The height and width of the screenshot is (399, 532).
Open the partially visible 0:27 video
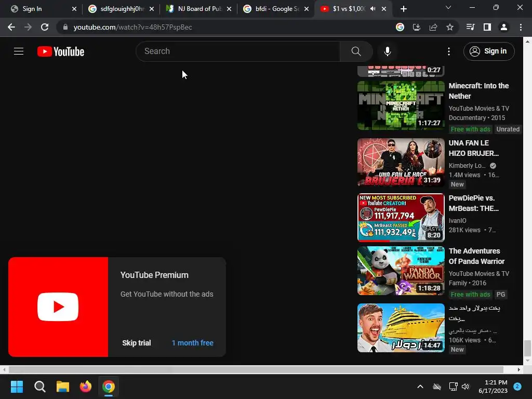point(401,71)
